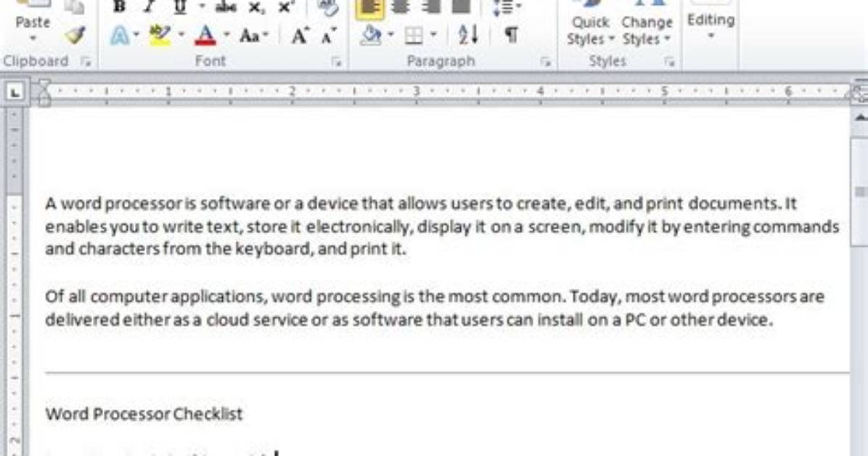Open the Underline style dropdown arrow
The image size is (868, 456).
(x=202, y=7)
